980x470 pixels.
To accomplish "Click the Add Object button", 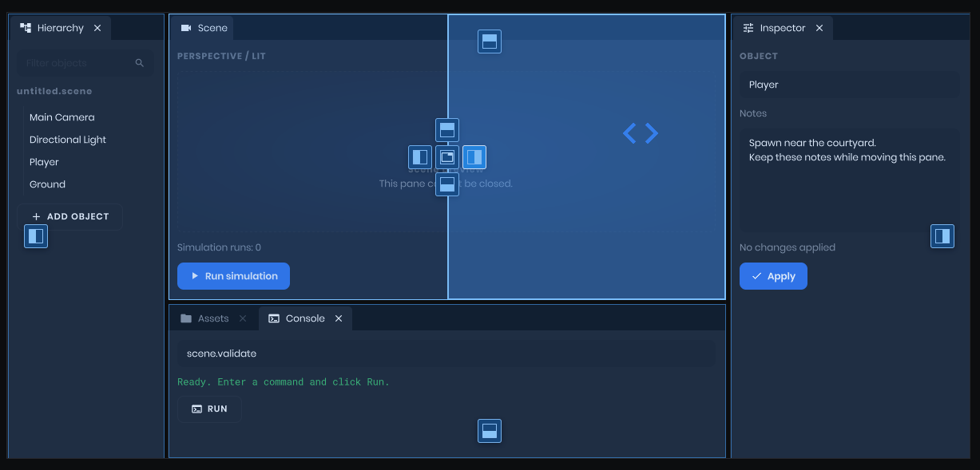I will pos(70,217).
